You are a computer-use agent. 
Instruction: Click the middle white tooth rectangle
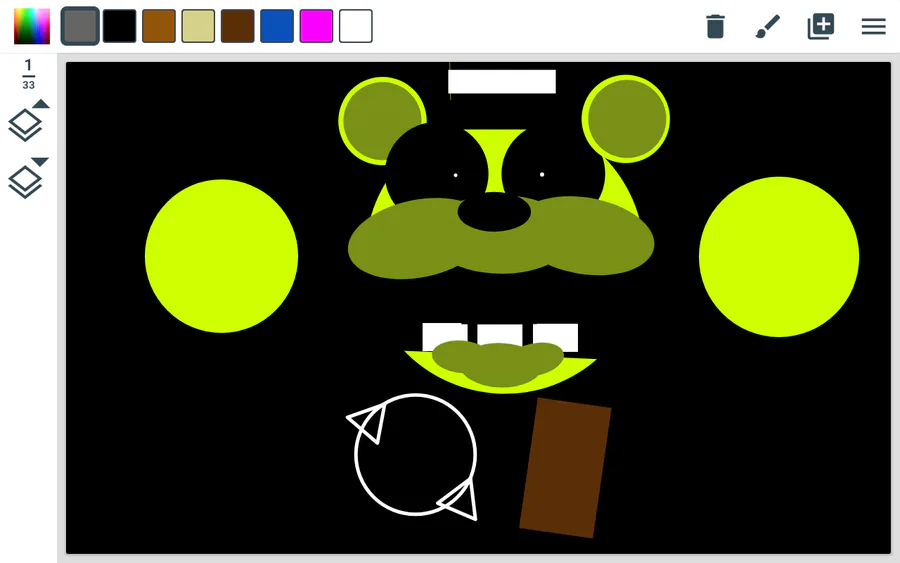point(500,333)
